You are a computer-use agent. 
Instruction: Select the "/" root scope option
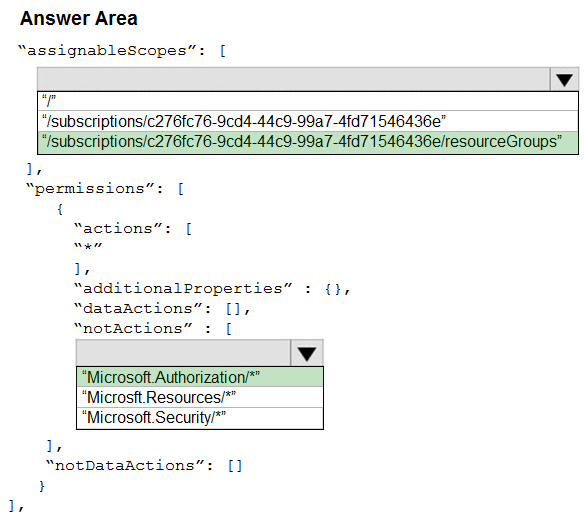pyautogui.click(x=308, y=101)
